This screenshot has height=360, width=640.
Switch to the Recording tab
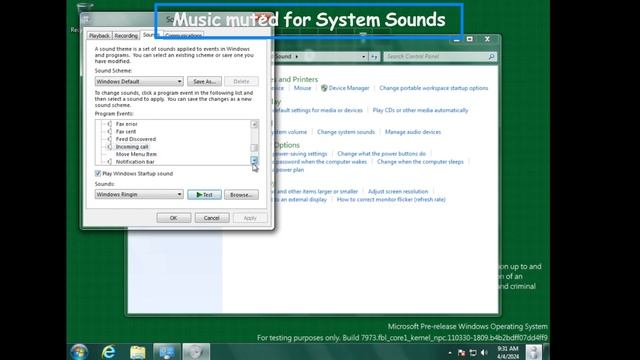[126, 36]
